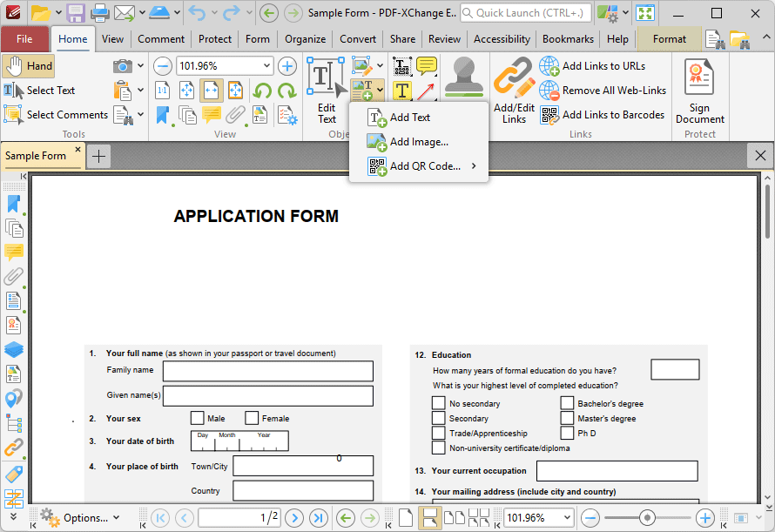Click the Undo arrow in quick toolbar

pyautogui.click(x=197, y=13)
